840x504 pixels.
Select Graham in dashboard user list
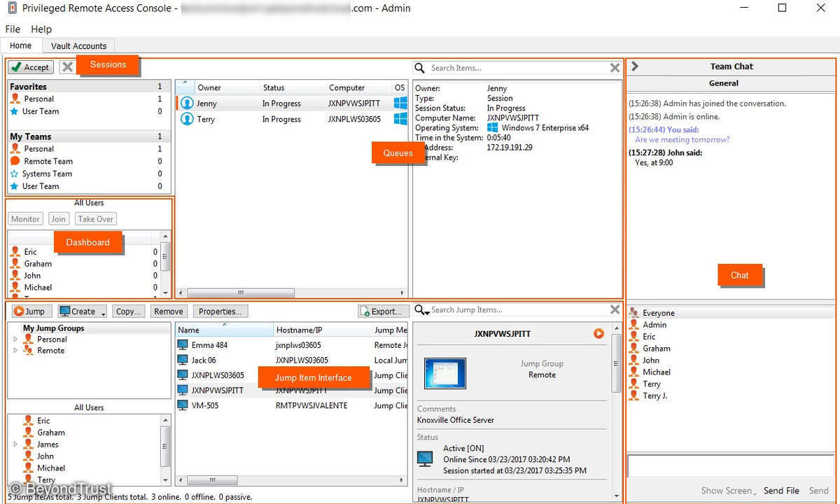pyautogui.click(x=84, y=264)
